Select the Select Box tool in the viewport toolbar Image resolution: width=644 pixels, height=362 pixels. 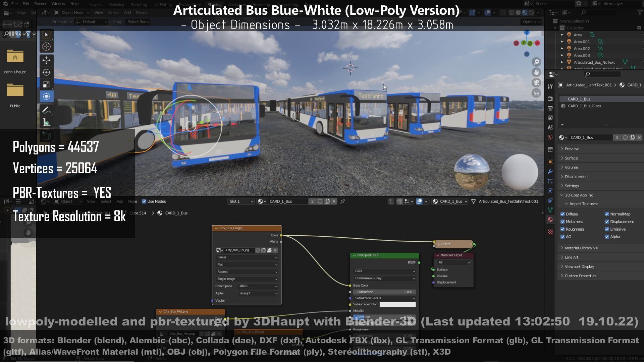coord(47,35)
